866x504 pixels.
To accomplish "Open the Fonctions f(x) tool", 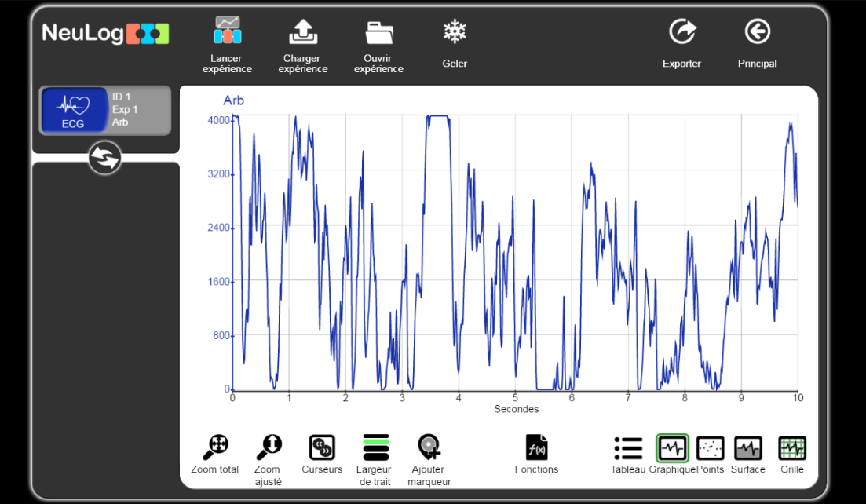I will point(536,447).
